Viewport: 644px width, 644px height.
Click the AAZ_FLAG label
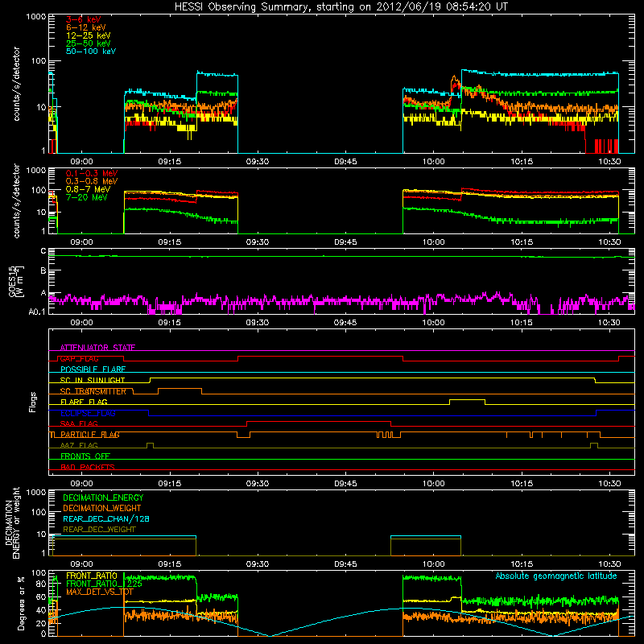(79, 445)
